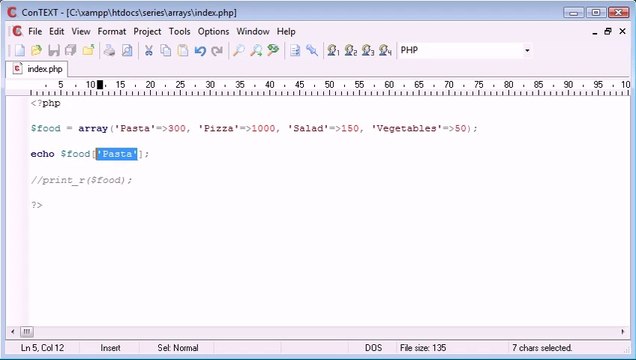Click the 'Pizza' key in the array
The width and height of the screenshot is (636, 360).
(x=219, y=129)
